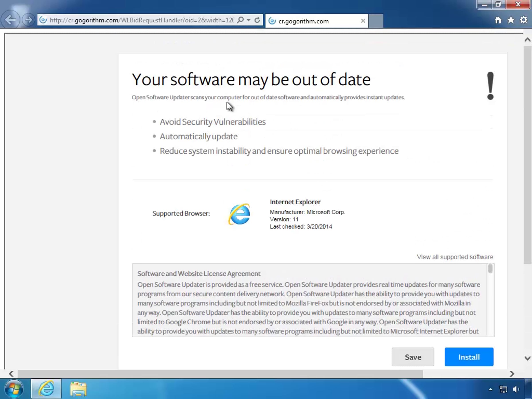Open the Home page icon

(x=498, y=20)
